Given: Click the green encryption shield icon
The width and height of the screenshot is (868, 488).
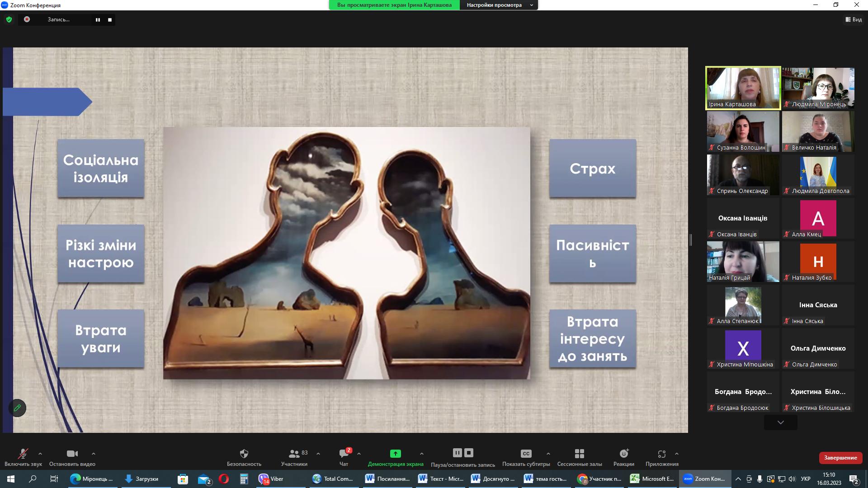Looking at the screenshot, I should (9, 19).
